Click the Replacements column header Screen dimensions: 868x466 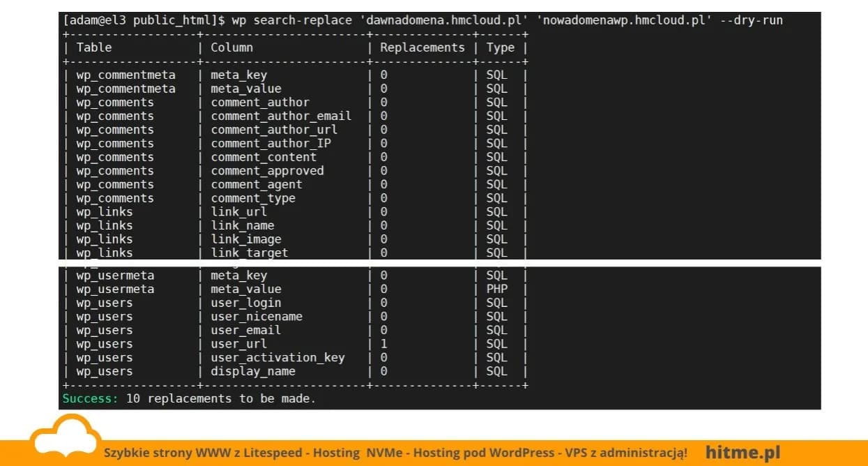[422, 47]
